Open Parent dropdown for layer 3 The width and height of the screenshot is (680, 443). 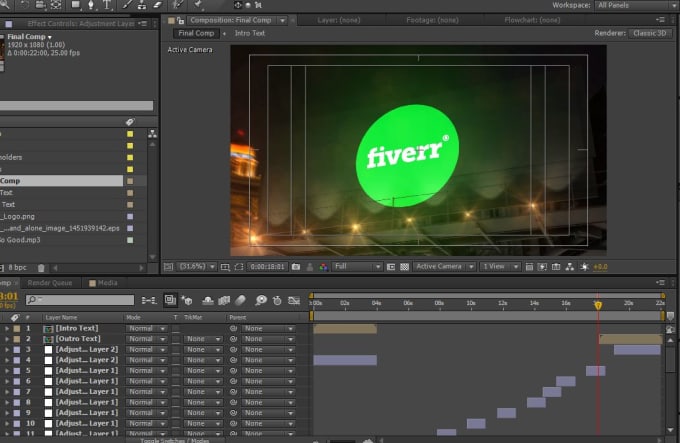click(x=268, y=349)
